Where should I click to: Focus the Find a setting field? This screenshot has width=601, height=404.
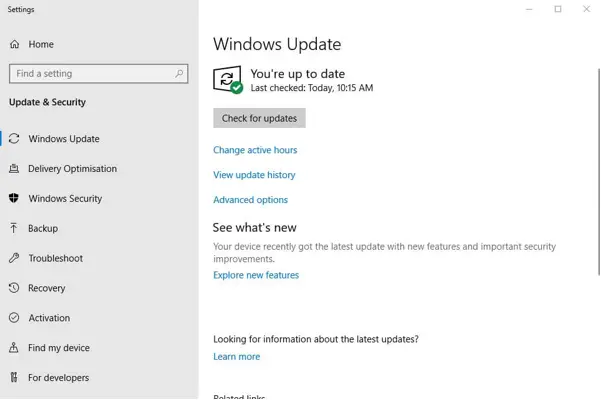[x=99, y=74]
